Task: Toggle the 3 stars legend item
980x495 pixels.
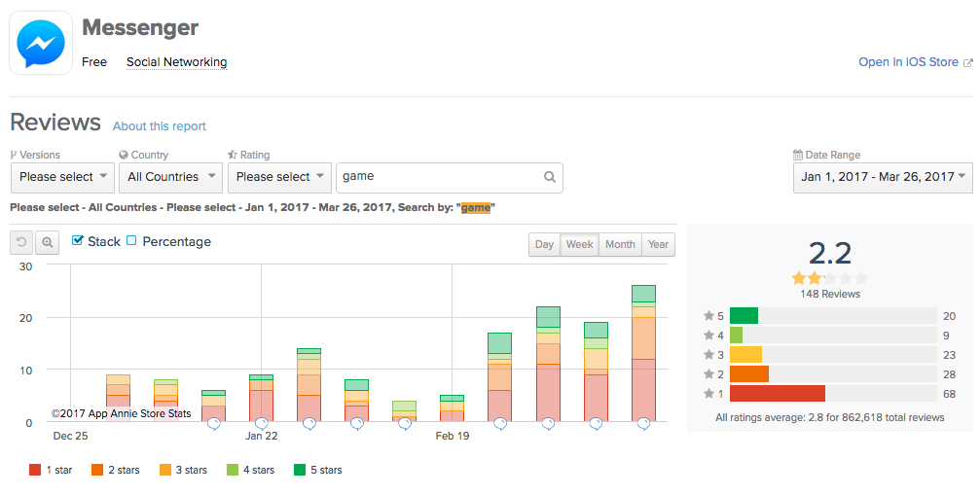Action: 183,470
